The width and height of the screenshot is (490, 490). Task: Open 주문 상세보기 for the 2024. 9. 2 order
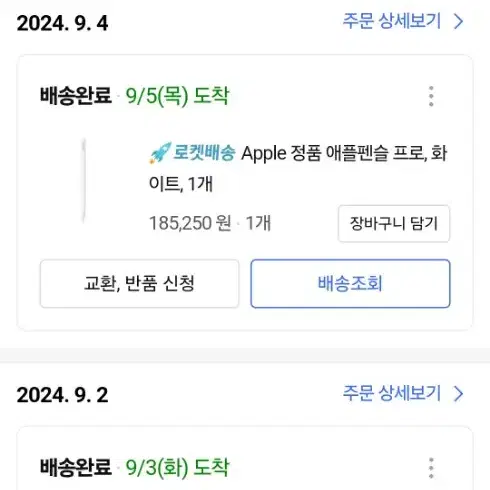[x=392, y=394]
